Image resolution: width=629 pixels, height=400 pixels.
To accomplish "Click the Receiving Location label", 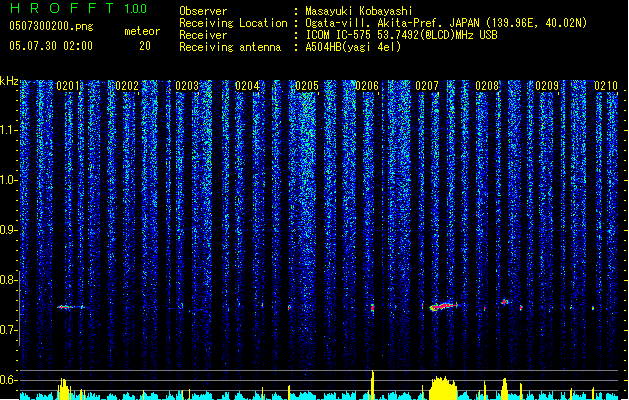I will point(233,23).
